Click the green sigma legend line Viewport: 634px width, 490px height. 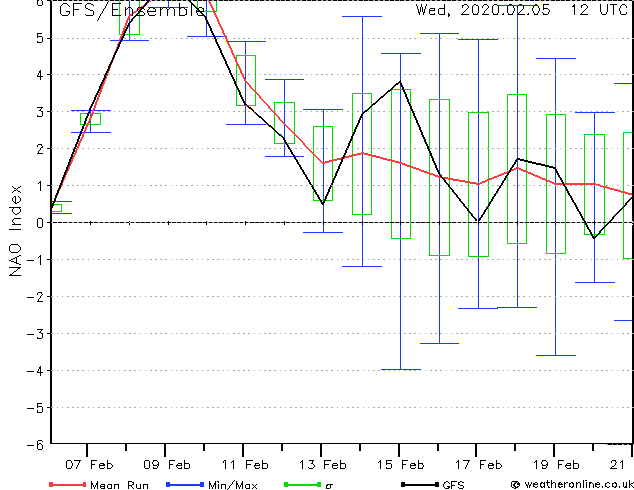[x=303, y=484]
